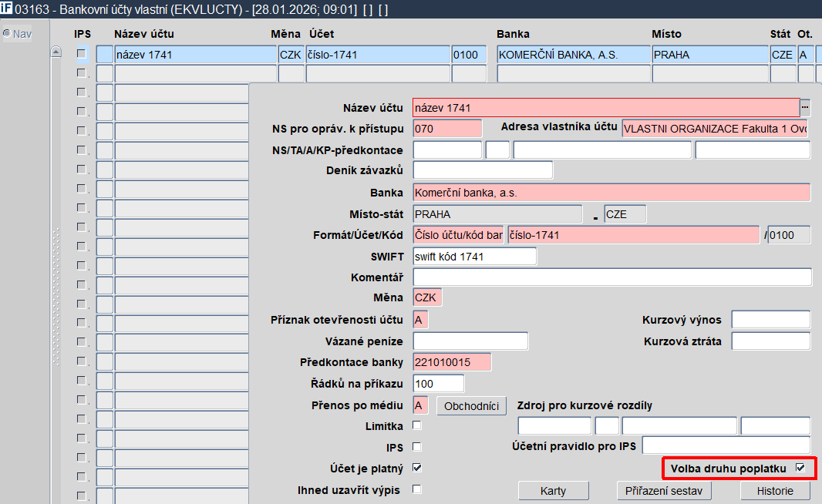822x504 pixels.
Task: Open Přiřazení sestav
Action: pyautogui.click(x=664, y=491)
